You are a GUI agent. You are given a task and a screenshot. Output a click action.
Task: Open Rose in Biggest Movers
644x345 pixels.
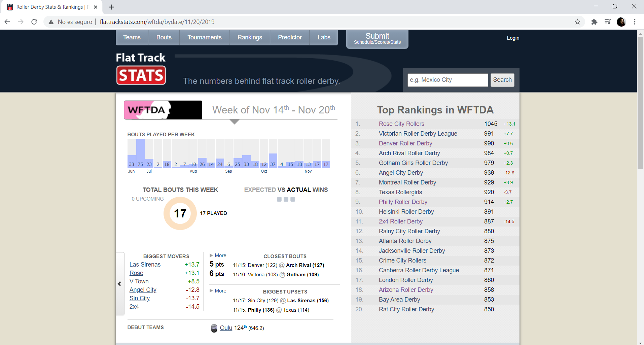click(136, 273)
